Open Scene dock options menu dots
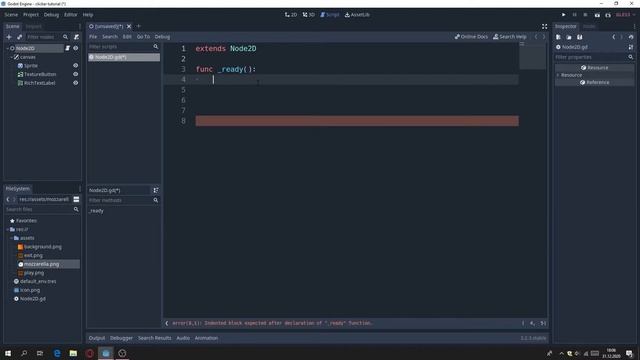The width and height of the screenshot is (640, 360). click(x=80, y=26)
